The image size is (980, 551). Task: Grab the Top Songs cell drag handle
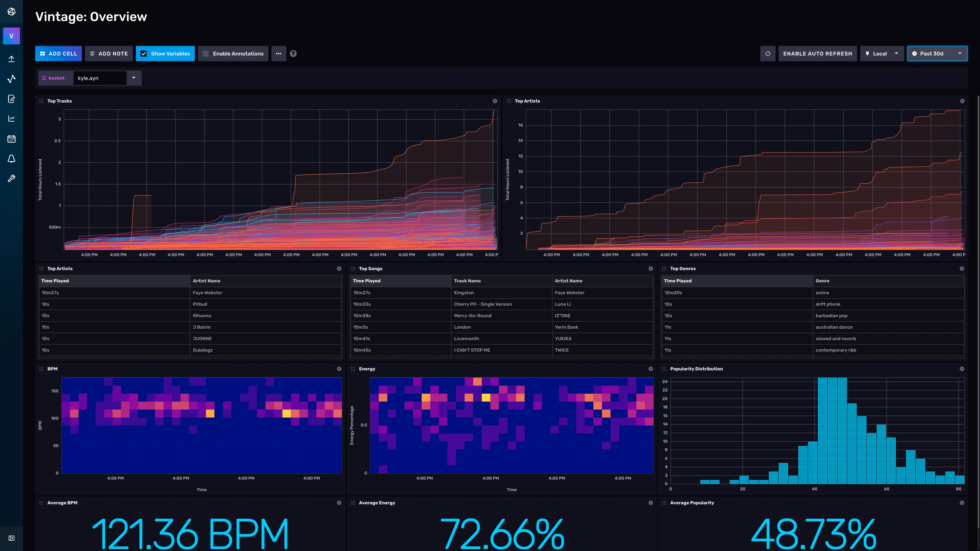coord(353,268)
